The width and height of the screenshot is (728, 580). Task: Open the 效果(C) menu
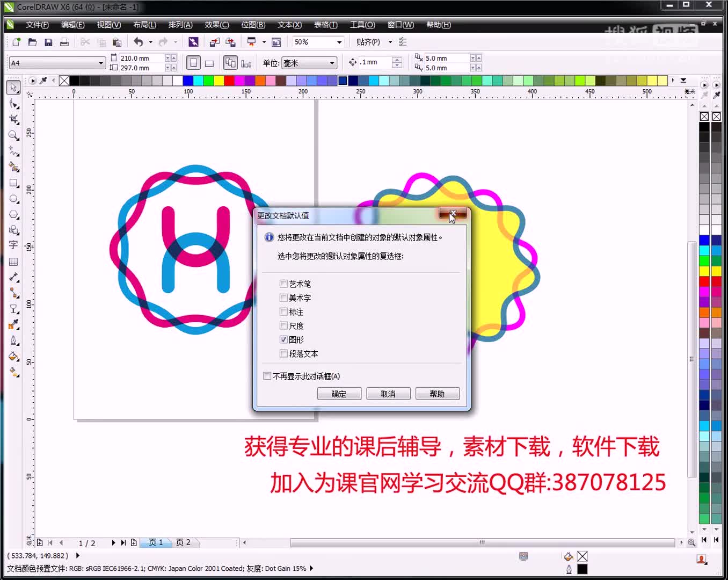pyautogui.click(x=216, y=25)
